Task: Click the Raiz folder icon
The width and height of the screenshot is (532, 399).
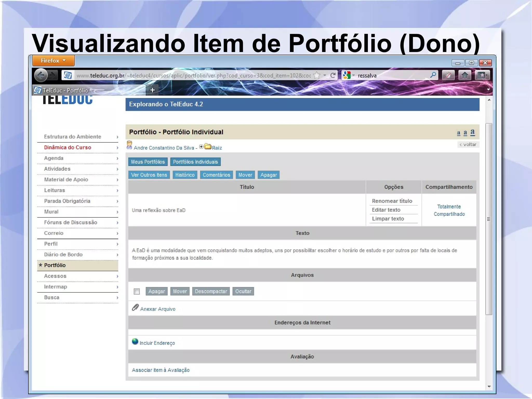Action: pos(208,146)
